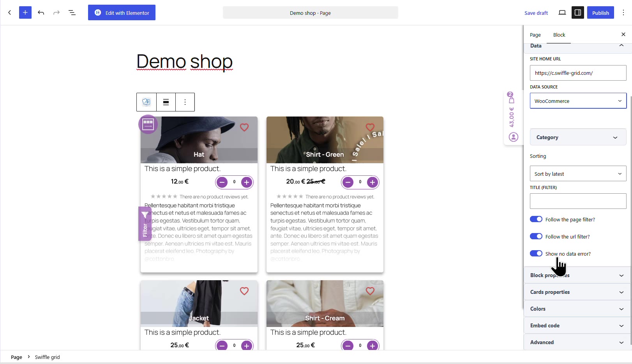Click the purple grid layout circle icon
632x364 pixels.
pos(148,124)
